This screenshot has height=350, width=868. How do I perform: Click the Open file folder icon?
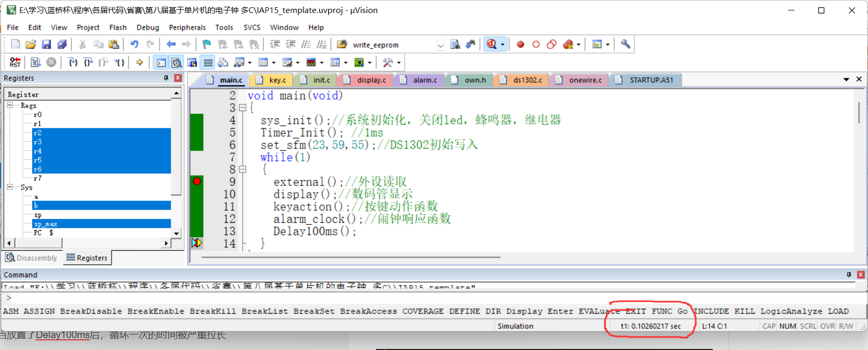(31, 45)
